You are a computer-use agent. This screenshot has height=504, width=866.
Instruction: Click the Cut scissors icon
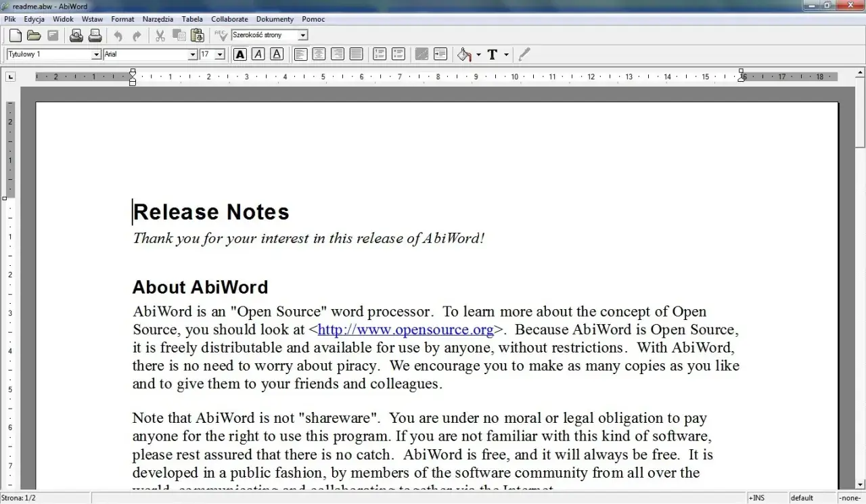point(160,35)
